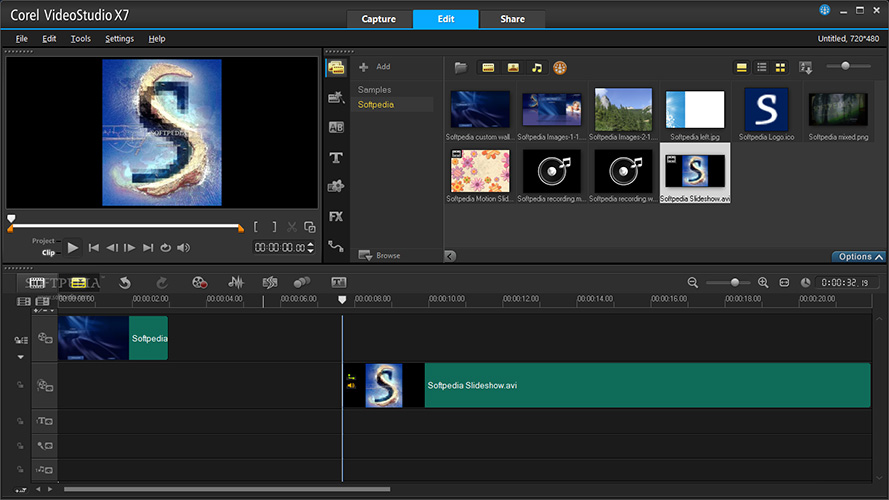The image size is (889, 500).
Task: Split clip with the scissors icon
Action: point(293,227)
